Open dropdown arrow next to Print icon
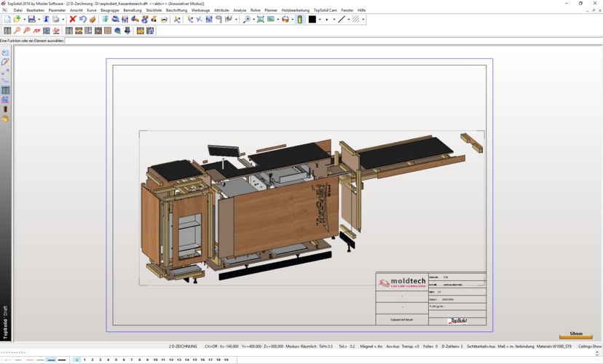This screenshot has width=603, height=364. pyautogui.click(x=63, y=19)
